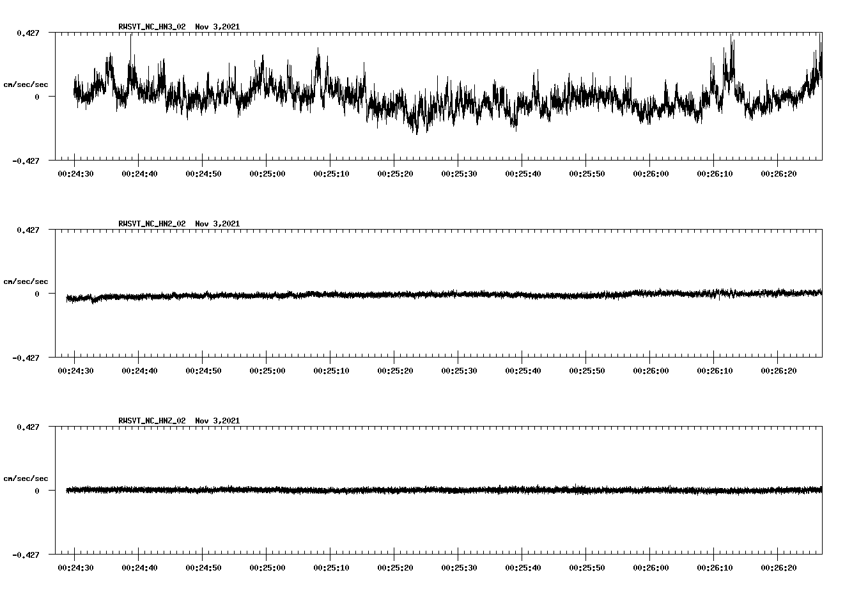
Task: Click the 00:26:10 time label under HNZ plot
Action: pos(714,567)
